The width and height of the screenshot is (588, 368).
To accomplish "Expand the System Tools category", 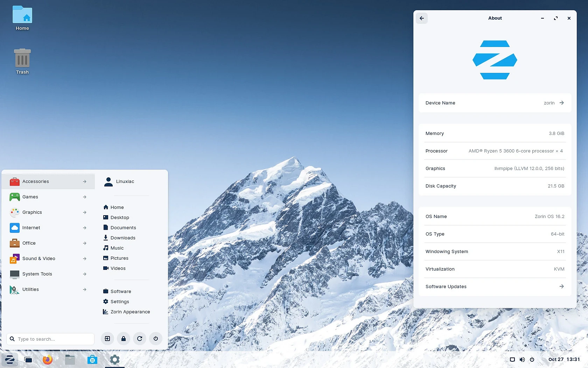I will coord(48,274).
